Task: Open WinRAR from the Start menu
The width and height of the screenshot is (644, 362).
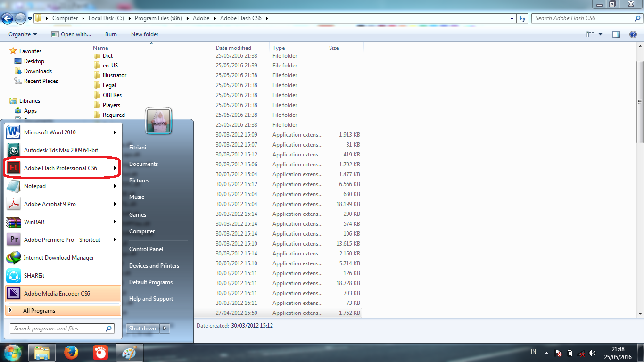Action: point(63,222)
